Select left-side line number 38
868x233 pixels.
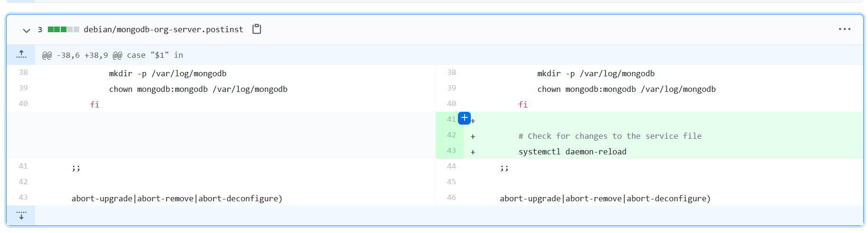pos(23,72)
